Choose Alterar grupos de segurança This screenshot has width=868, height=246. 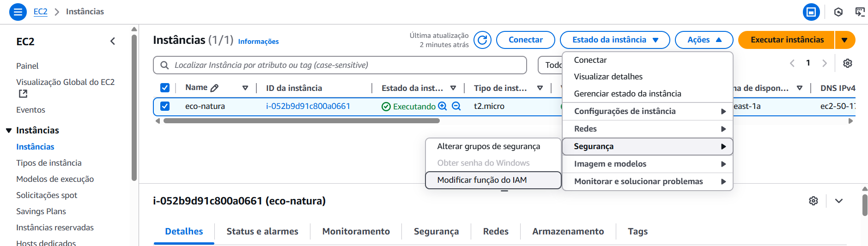(488, 146)
